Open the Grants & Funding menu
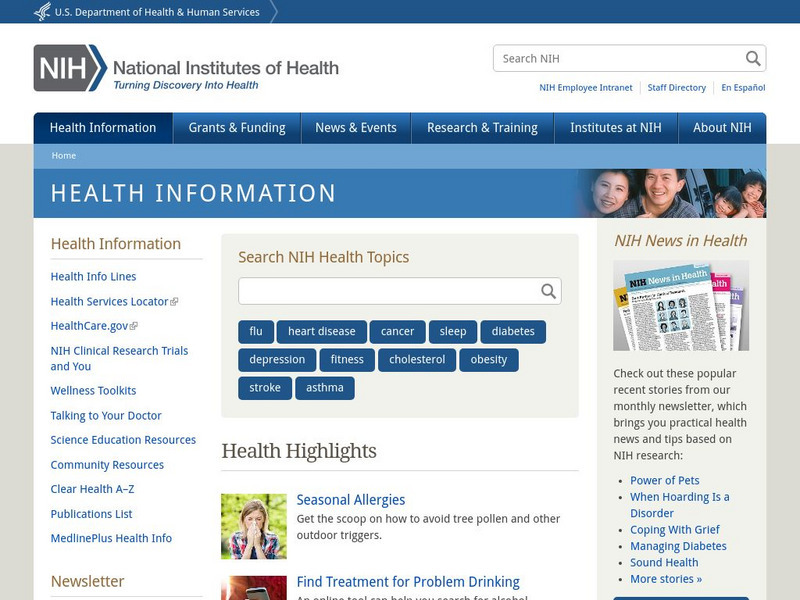This screenshot has width=800, height=600. (x=237, y=128)
